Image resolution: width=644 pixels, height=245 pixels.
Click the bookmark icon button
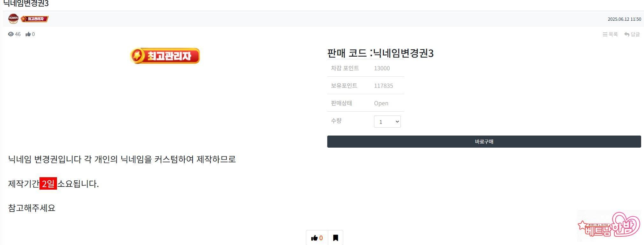pyautogui.click(x=336, y=238)
